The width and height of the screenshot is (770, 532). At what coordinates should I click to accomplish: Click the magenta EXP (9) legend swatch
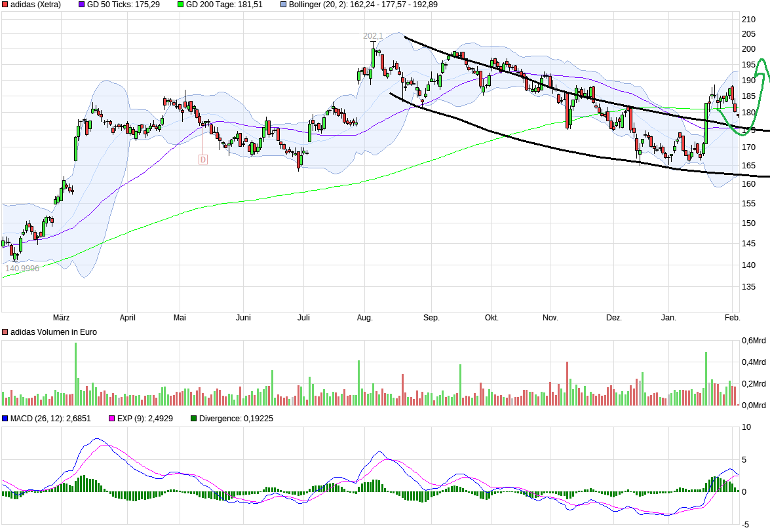pos(112,419)
